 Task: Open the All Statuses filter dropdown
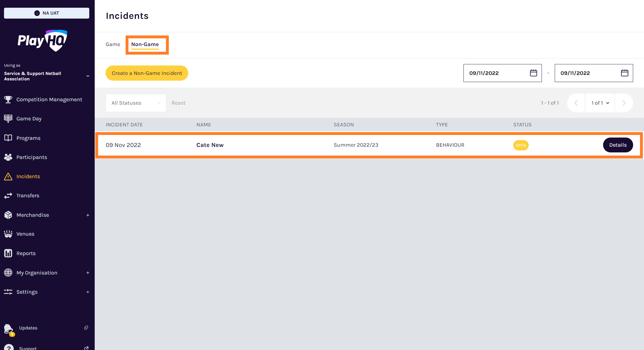coord(136,103)
